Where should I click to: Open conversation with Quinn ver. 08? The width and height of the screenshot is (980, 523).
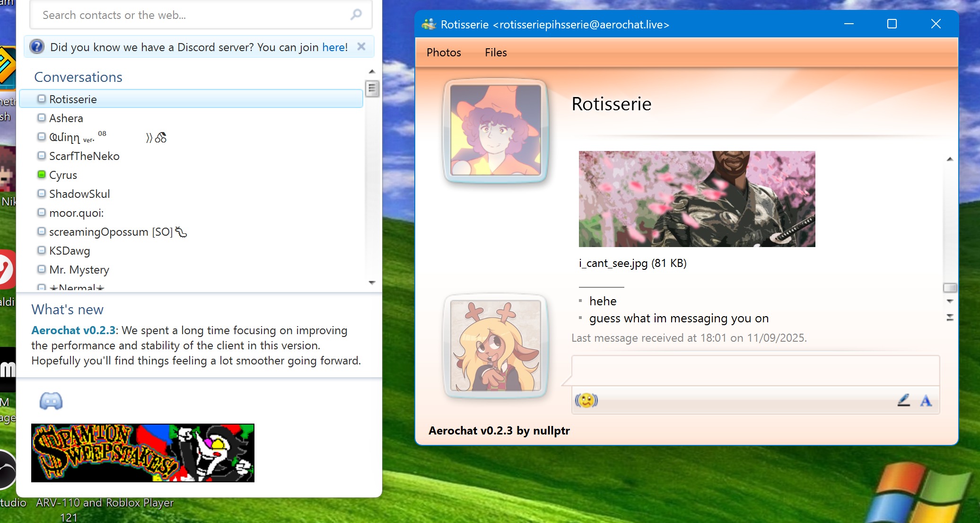[x=191, y=137]
